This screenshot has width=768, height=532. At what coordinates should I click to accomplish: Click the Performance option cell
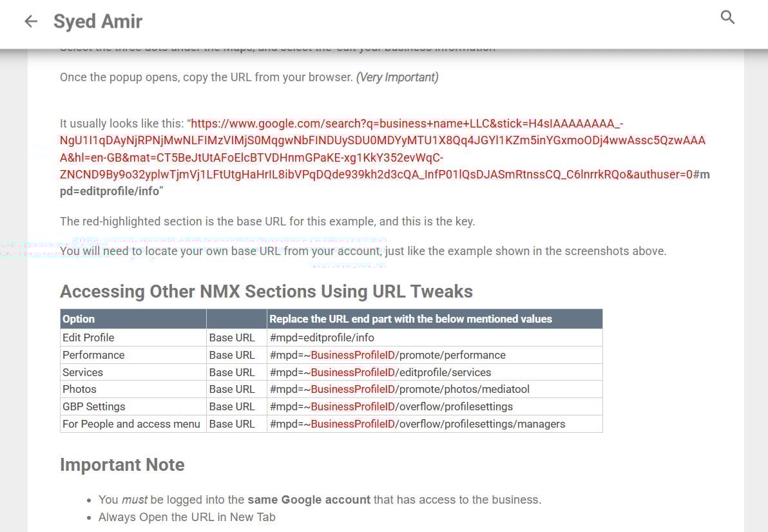coord(93,355)
